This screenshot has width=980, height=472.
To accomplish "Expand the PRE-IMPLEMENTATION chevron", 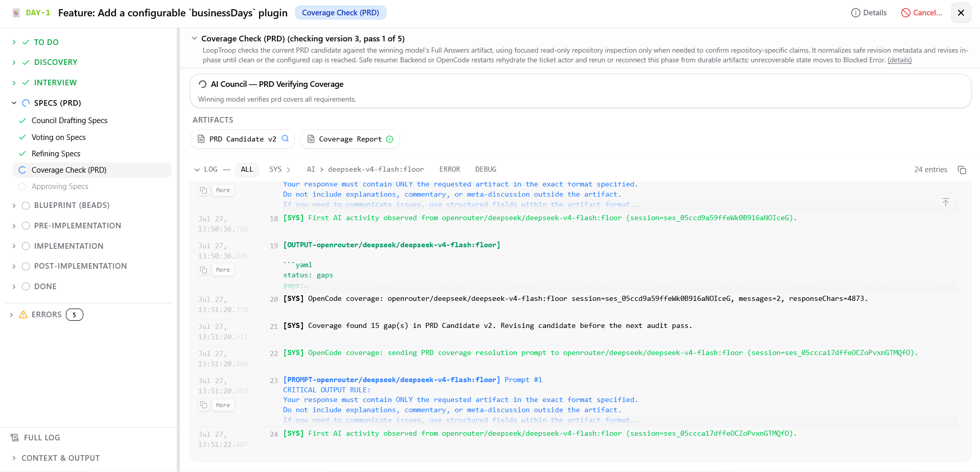I will [14, 226].
